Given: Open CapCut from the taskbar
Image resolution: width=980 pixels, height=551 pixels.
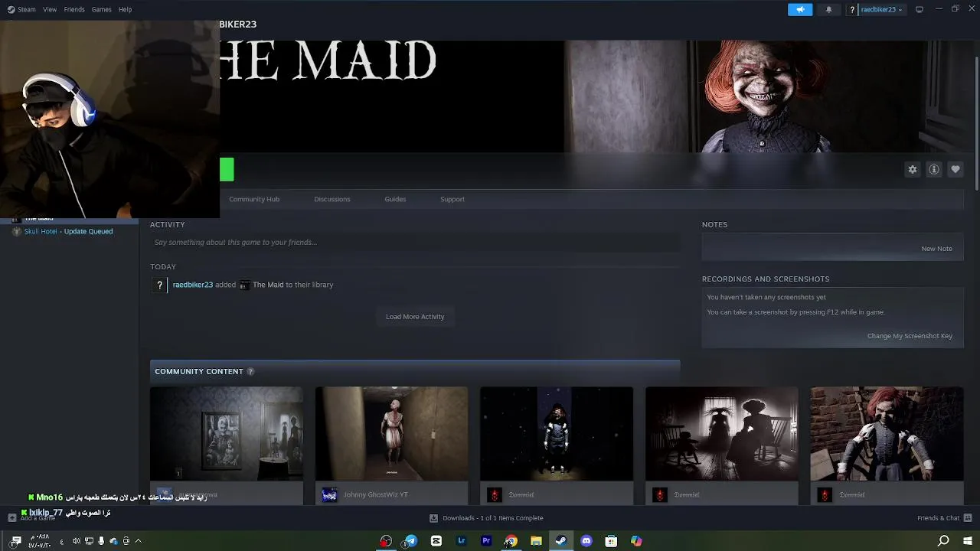Looking at the screenshot, I should (x=436, y=541).
